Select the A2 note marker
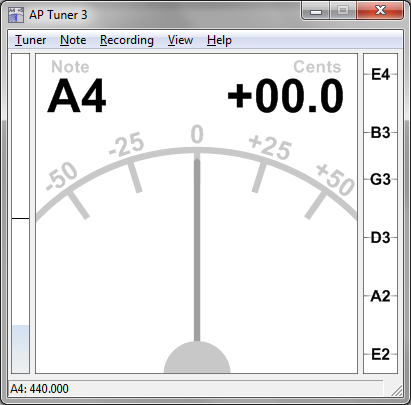Image resolution: width=411 pixels, height=405 pixels. [x=380, y=296]
